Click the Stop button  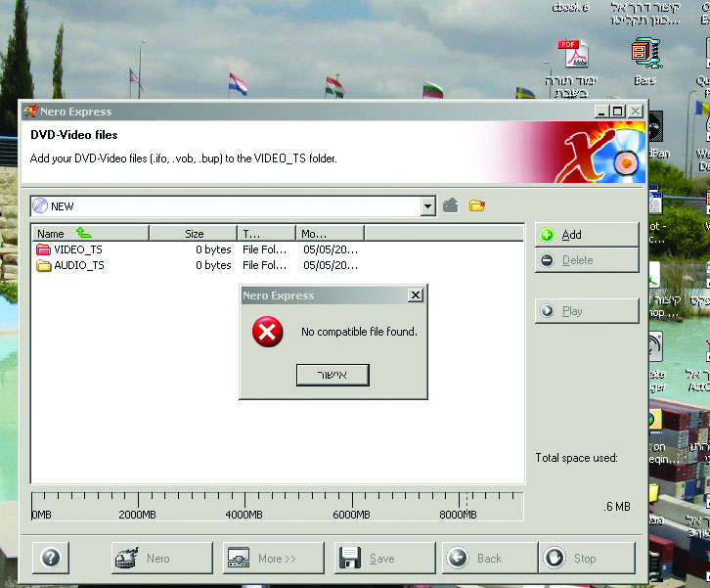tap(587, 558)
